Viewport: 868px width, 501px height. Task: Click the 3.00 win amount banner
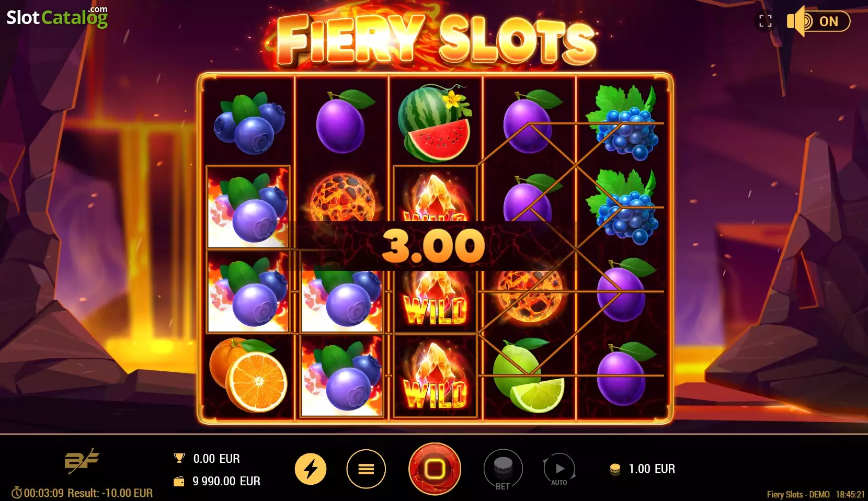point(433,246)
